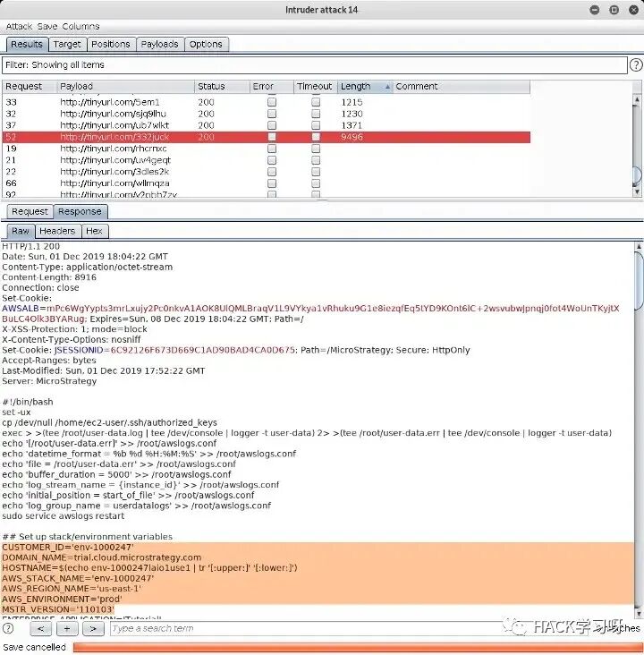Show the Request tab

pyautogui.click(x=30, y=211)
